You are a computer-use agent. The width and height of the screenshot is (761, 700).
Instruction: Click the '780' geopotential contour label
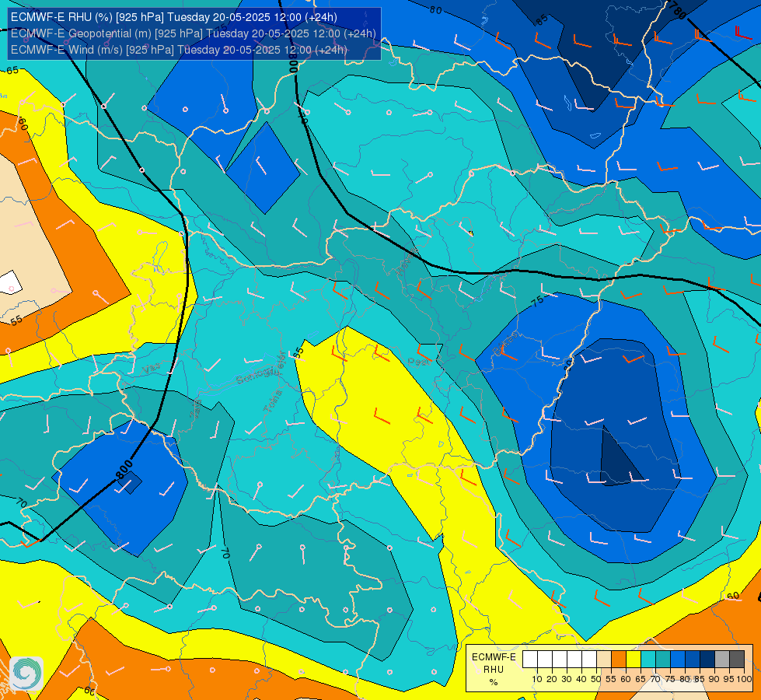tap(677, 10)
